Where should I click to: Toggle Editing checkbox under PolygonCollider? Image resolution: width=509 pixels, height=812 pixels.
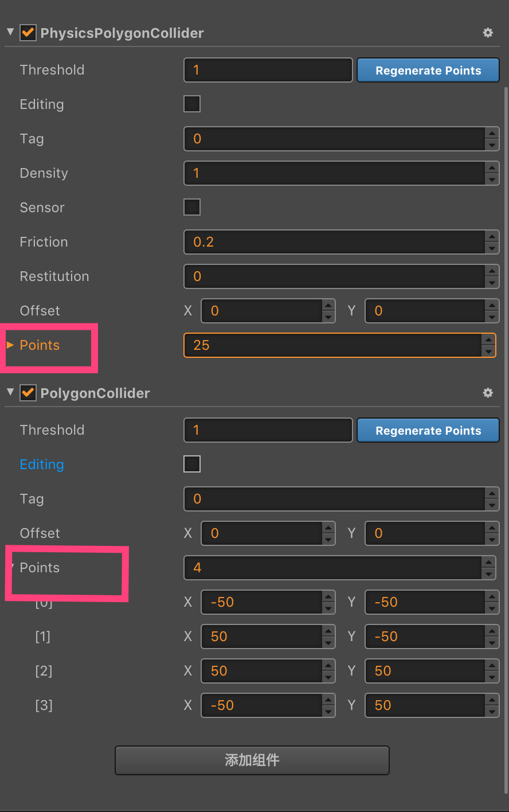click(x=192, y=464)
